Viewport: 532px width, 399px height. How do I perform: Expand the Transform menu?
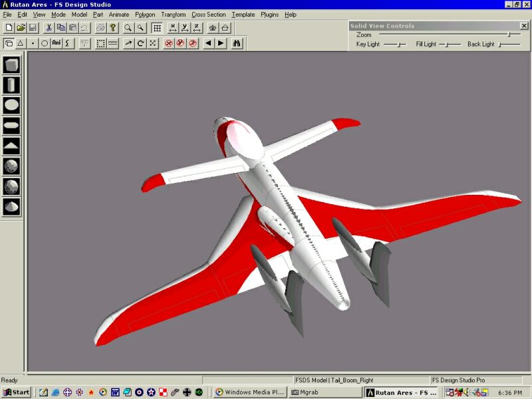(173, 14)
